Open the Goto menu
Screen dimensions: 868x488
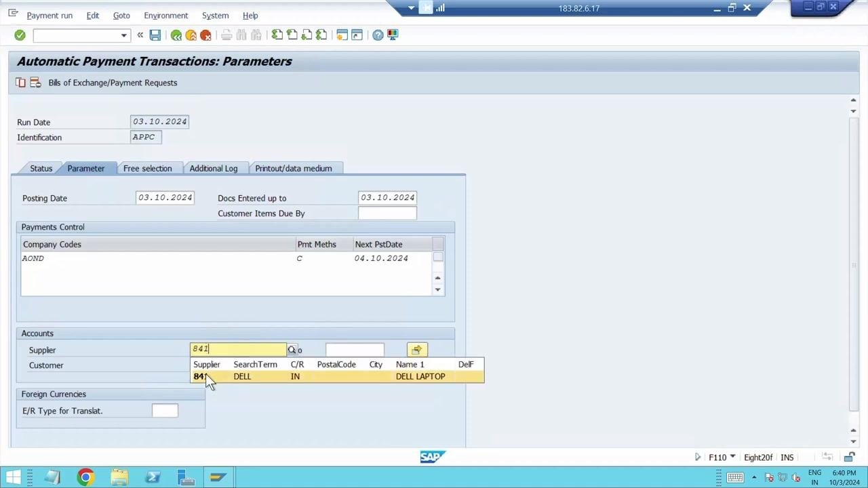121,16
